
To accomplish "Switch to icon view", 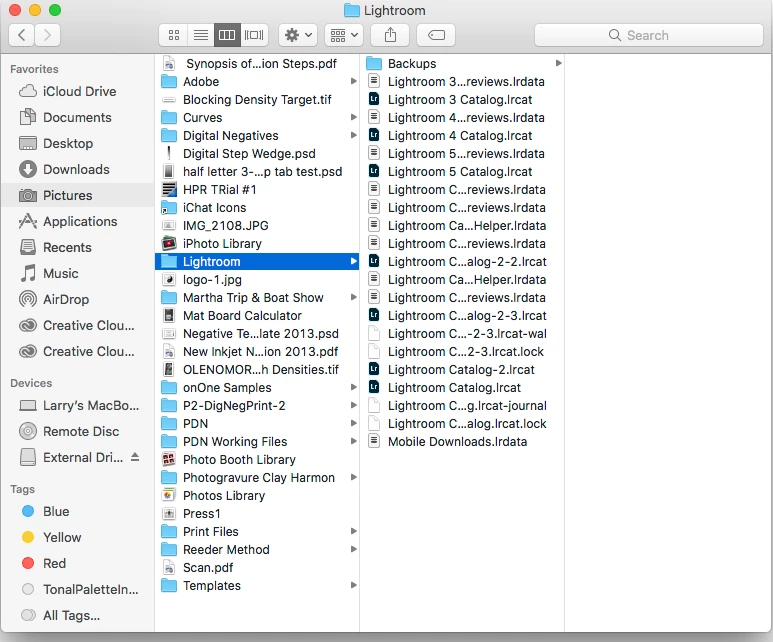I will [174, 35].
